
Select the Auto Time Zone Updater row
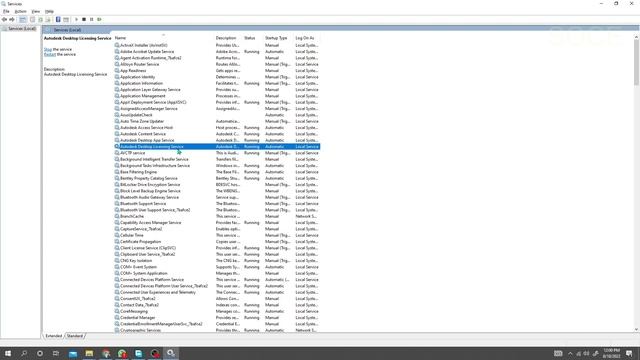pyautogui.click(x=217, y=121)
